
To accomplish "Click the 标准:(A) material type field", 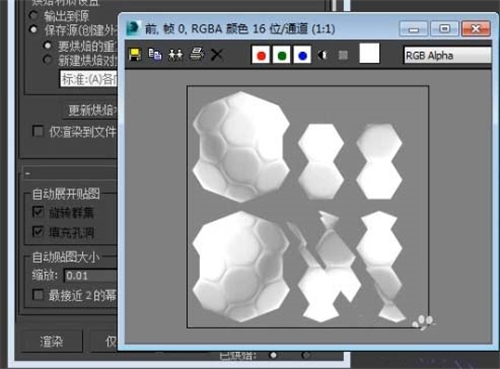I will (89, 79).
